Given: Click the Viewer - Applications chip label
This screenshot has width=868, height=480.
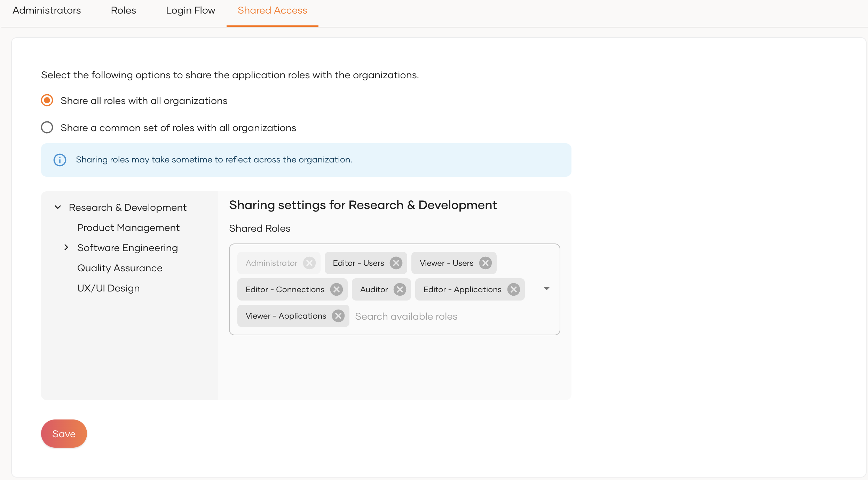Looking at the screenshot, I should 286,316.
